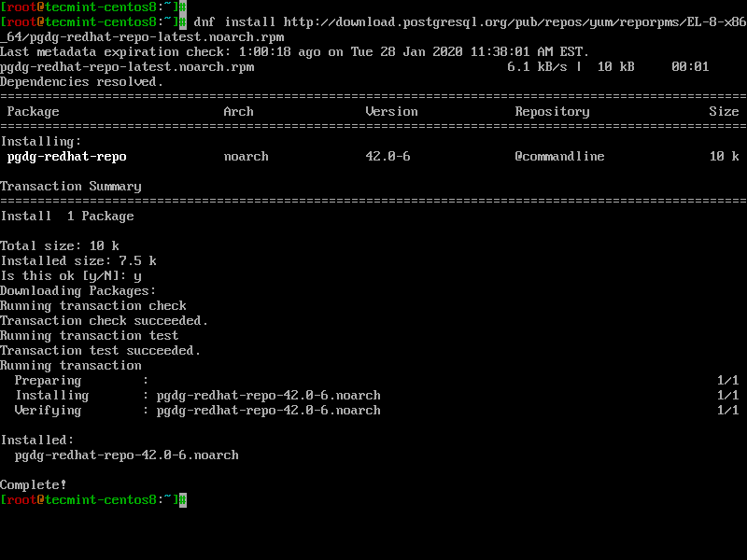Click the 'Complete!' message
Viewport: 747px width, 560px height.
pos(34,484)
